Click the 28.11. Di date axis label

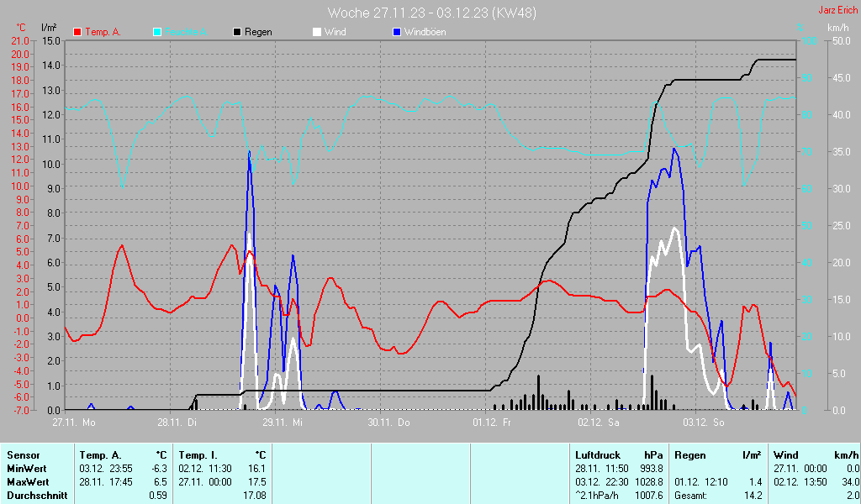(177, 423)
